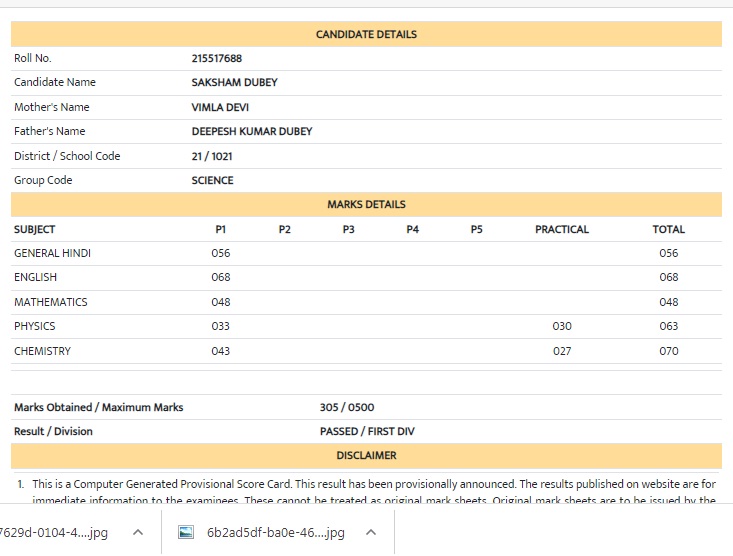Image resolution: width=733 pixels, height=556 pixels.
Task: Click the P1 column heading
Action: pos(221,230)
